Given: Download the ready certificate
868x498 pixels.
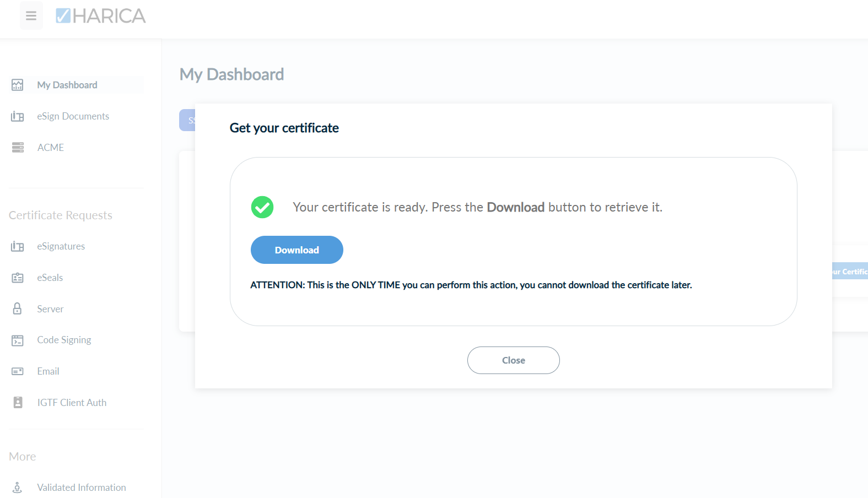Looking at the screenshot, I should (x=297, y=250).
